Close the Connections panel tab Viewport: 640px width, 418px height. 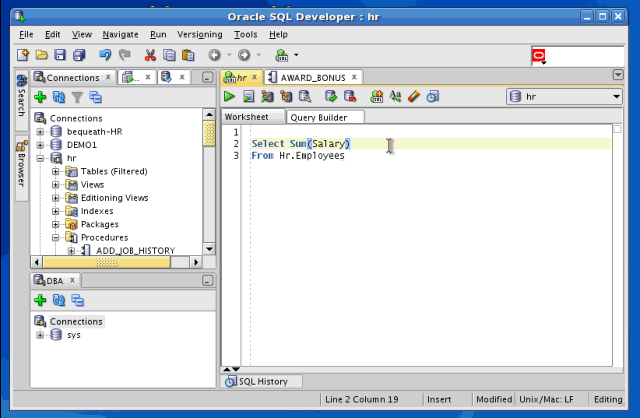[108, 77]
